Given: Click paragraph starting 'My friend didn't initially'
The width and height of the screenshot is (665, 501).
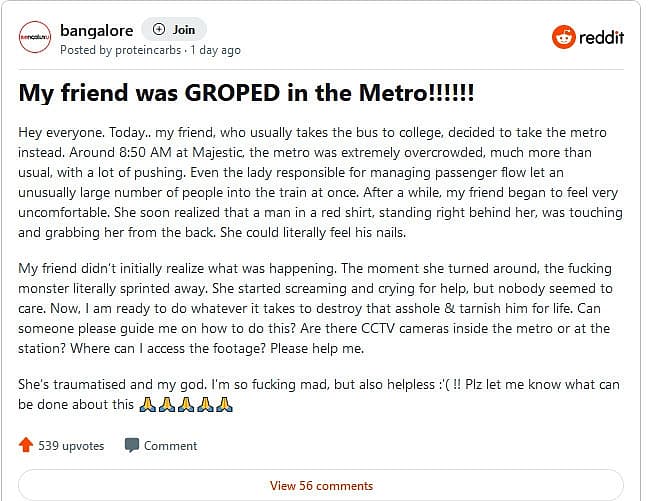Looking at the screenshot, I should point(315,308).
